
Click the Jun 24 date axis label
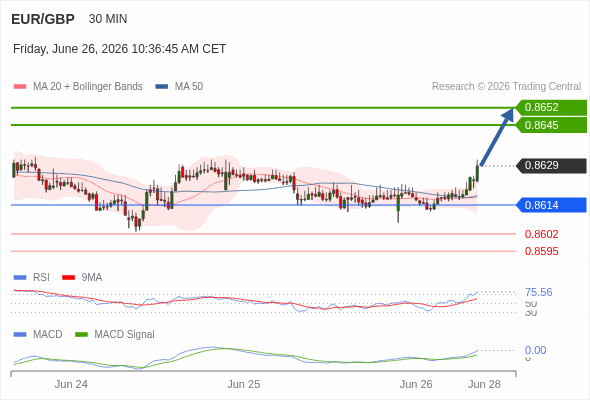(71, 384)
